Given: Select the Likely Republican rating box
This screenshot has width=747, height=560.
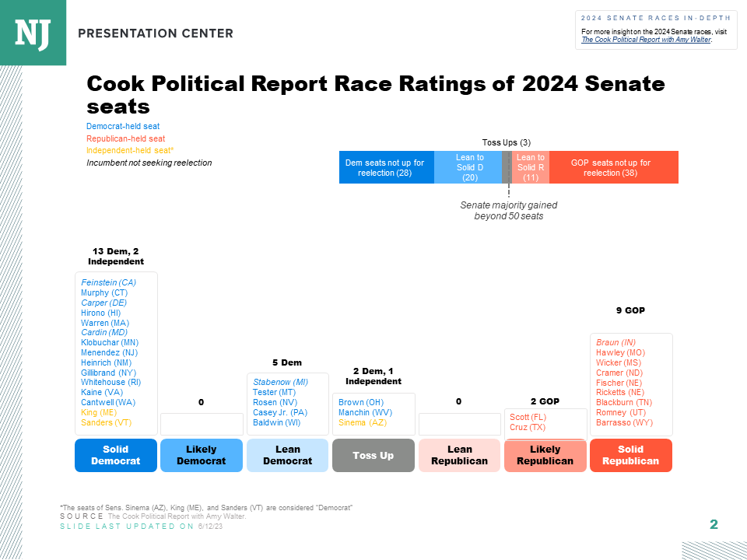Looking at the screenshot, I should click(x=545, y=455).
